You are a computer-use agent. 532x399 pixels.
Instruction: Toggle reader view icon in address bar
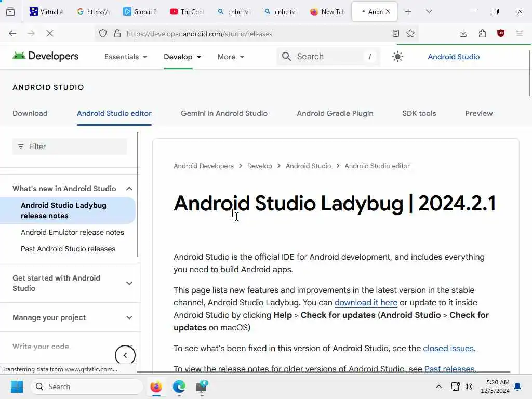click(x=395, y=33)
